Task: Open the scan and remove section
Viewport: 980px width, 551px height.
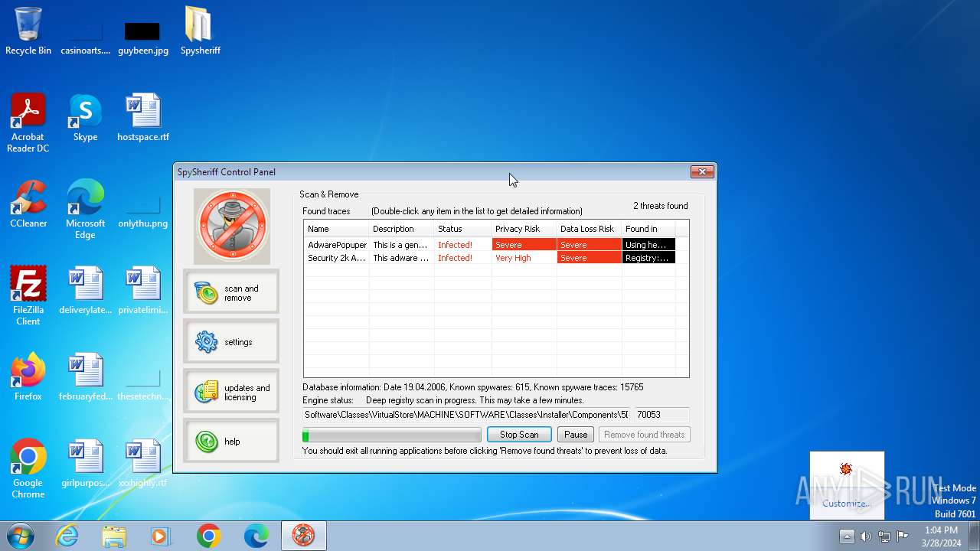Action: [231, 292]
